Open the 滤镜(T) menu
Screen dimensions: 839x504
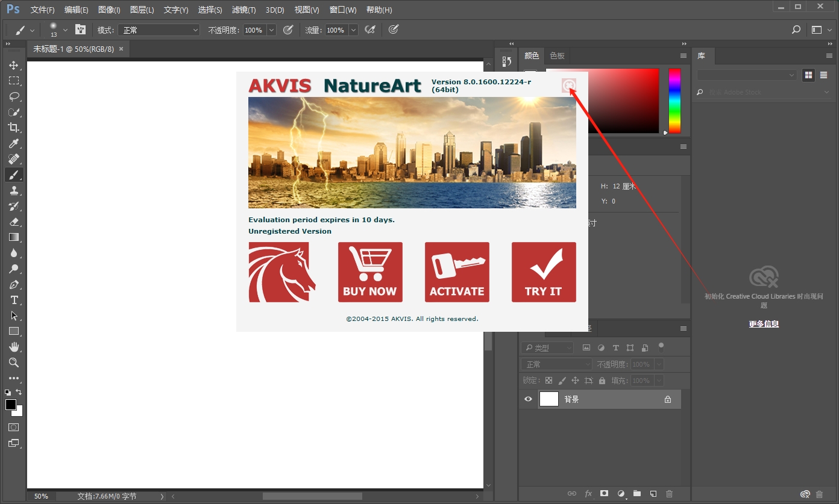pyautogui.click(x=244, y=10)
